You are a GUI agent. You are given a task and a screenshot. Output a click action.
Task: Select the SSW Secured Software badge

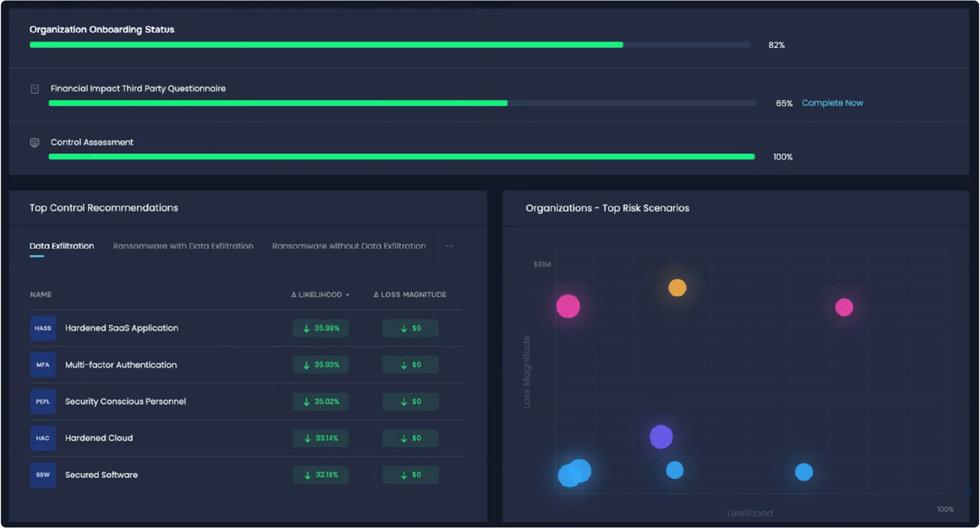43,475
